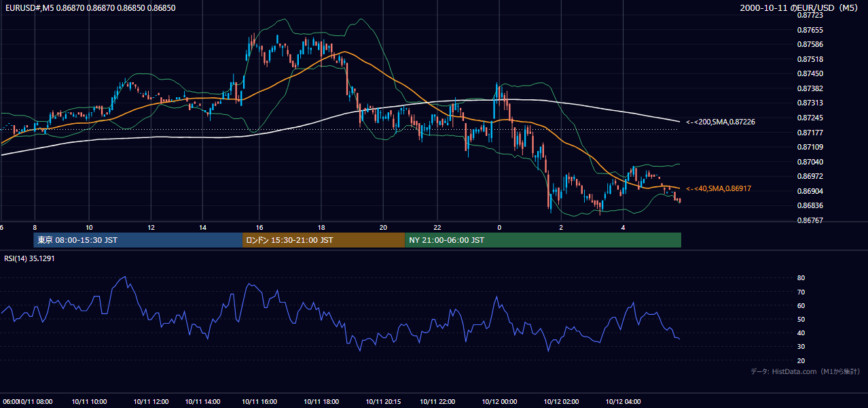The width and height of the screenshot is (868, 408).
Task: Click the bottom date label 10/11 14:00
Action: point(202,401)
